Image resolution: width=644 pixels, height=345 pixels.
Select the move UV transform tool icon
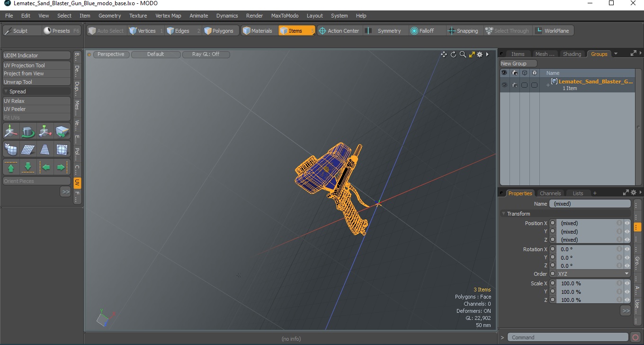pos(11,131)
